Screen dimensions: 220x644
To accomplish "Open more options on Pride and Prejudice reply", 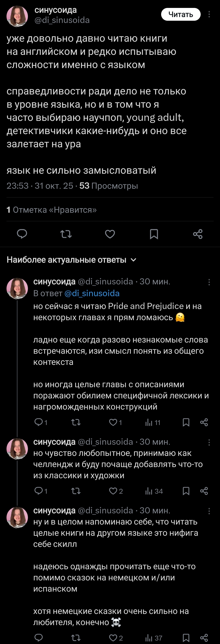I will [209, 282].
